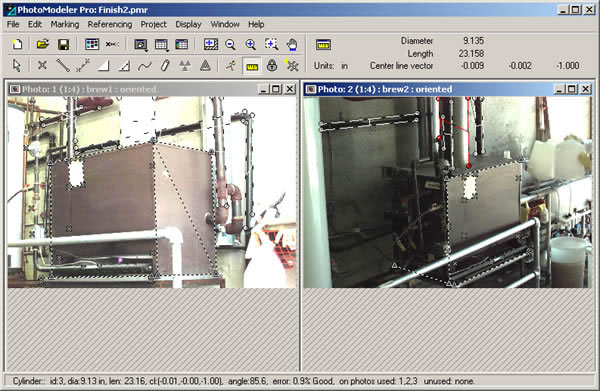Open the Marking menu
Image resolution: width=600 pixels, height=391 pixels.
[x=65, y=24]
